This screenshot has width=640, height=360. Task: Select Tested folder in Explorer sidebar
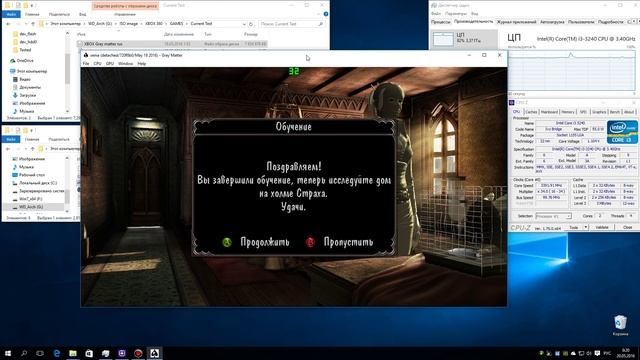[25, 50]
